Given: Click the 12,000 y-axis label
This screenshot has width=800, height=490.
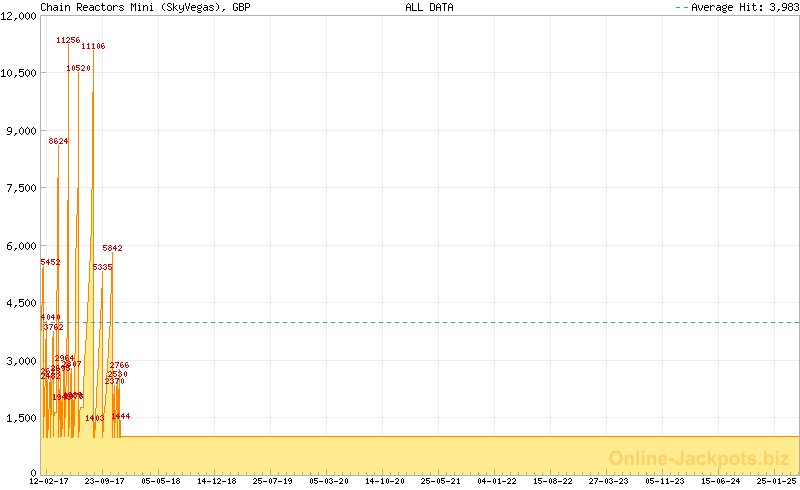Looking at the screenshot, I should click(x=19, y=16).
